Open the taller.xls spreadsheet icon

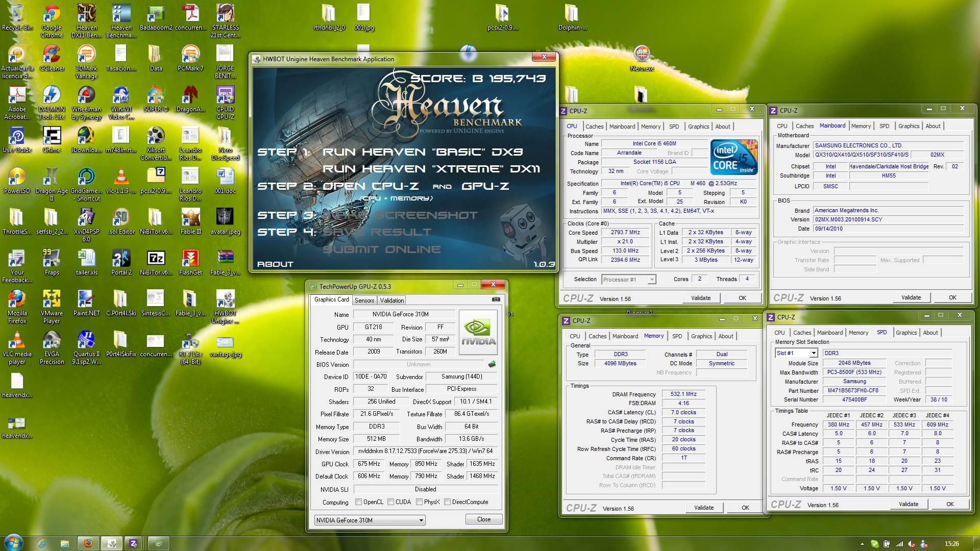tap(86, 262)
